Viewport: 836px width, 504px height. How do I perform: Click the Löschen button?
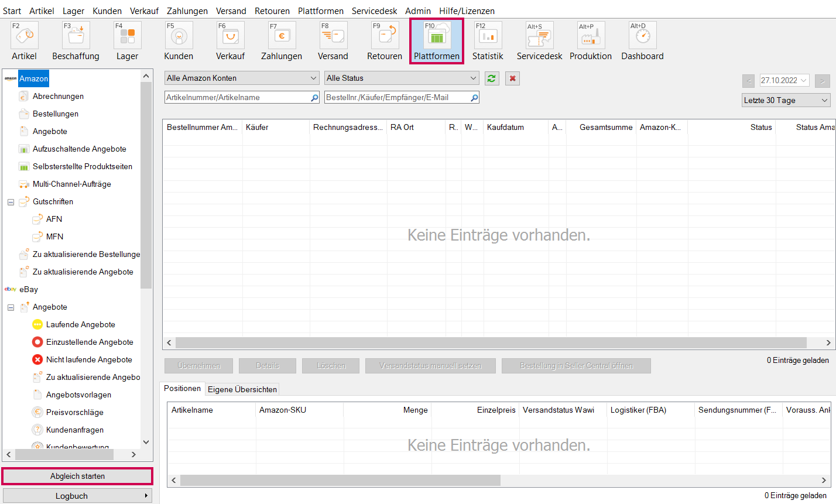(331, 366)
